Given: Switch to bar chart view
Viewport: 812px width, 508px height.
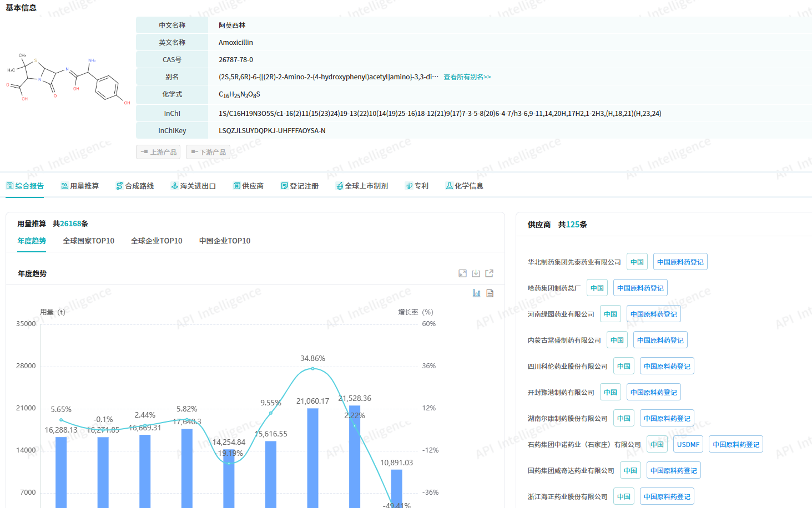Looking at the screenshot, I should pos(476,293).
